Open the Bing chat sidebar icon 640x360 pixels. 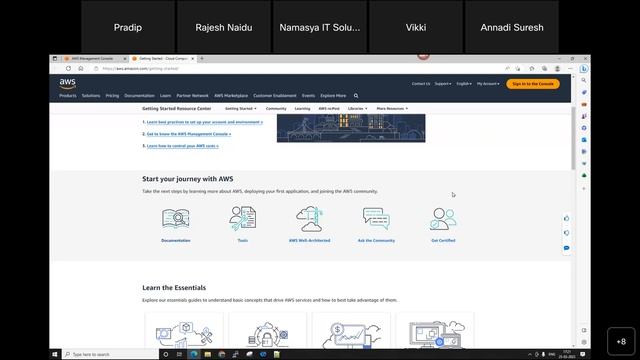[584, 69]
